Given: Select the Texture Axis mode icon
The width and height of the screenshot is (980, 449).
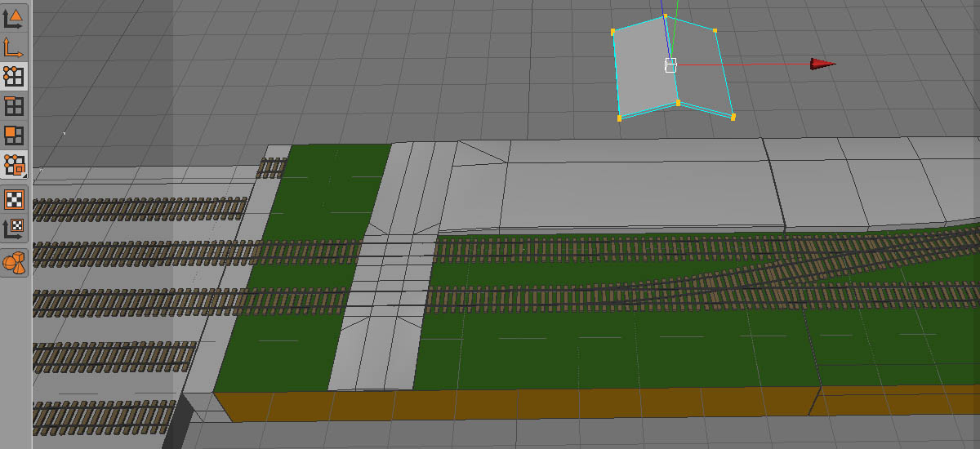Looking at the screenshot, I should pyautogui.click(x=14, y=229).
